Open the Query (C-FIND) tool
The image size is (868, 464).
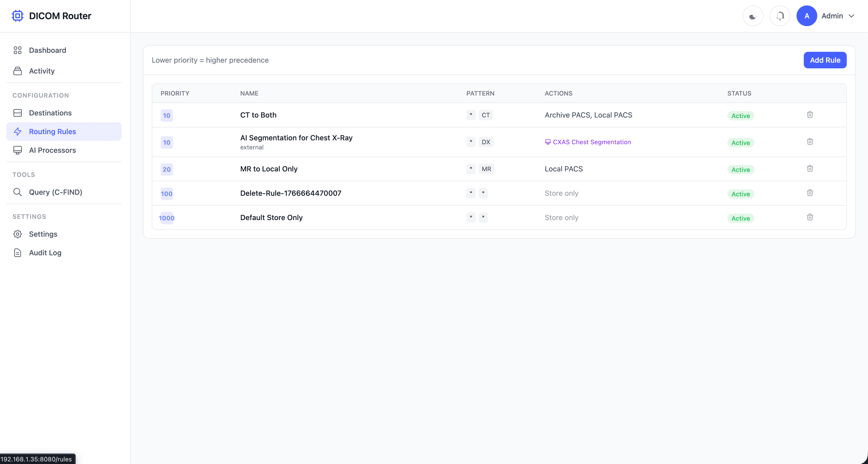tap(55, 192)
